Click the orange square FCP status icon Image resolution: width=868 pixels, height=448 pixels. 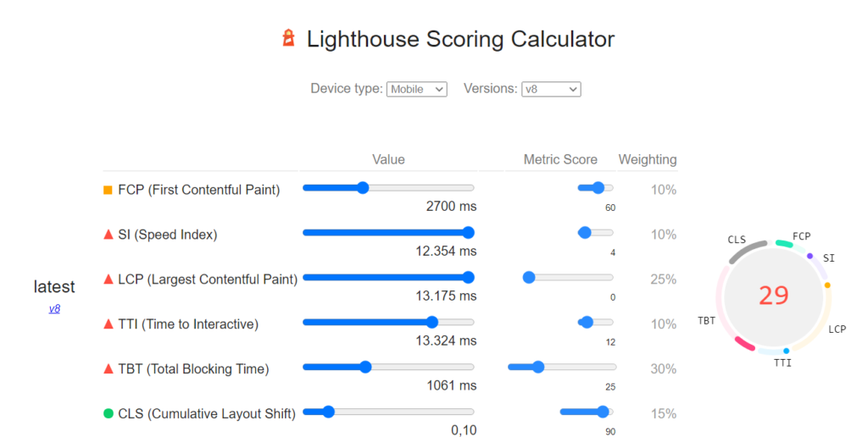pos(108,190)
